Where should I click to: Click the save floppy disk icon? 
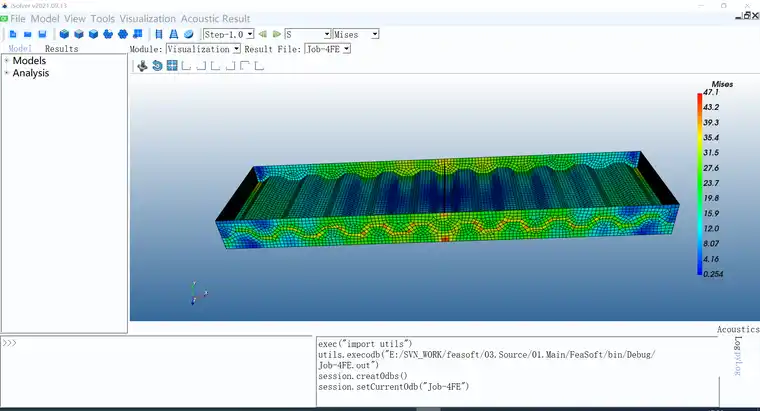pos(42,34)
